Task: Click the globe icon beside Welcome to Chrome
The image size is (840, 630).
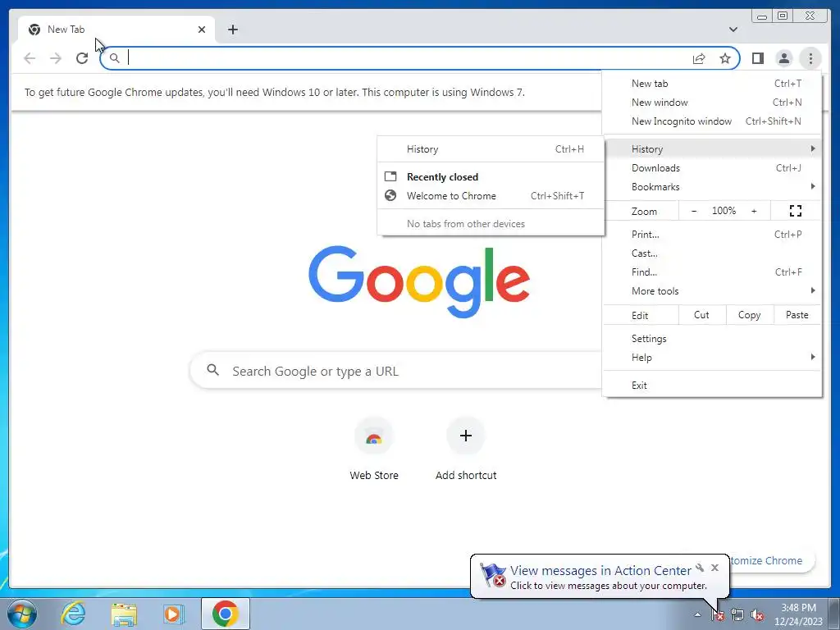Action: [x=390, y=195]
